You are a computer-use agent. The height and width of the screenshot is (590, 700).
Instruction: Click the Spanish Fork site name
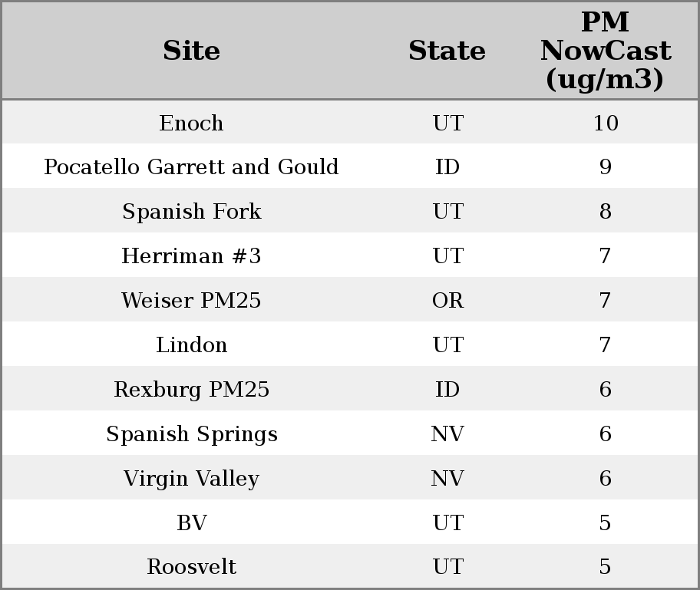(x=191, y=212)
